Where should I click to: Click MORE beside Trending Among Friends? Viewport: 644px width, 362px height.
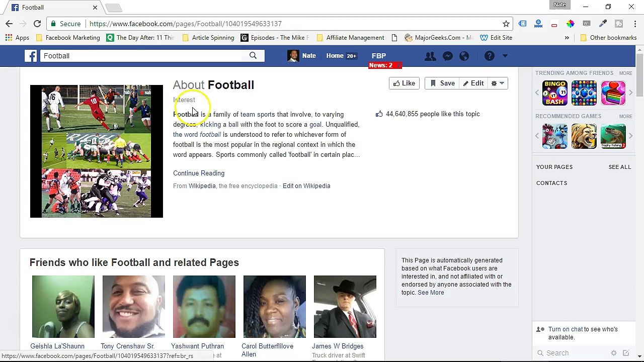pos(625,73)
